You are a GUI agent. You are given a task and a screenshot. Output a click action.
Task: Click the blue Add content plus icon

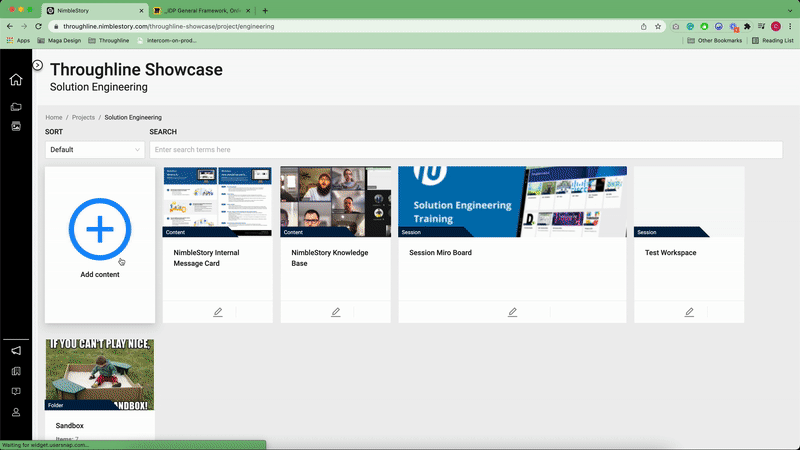(x=100, y=230)
